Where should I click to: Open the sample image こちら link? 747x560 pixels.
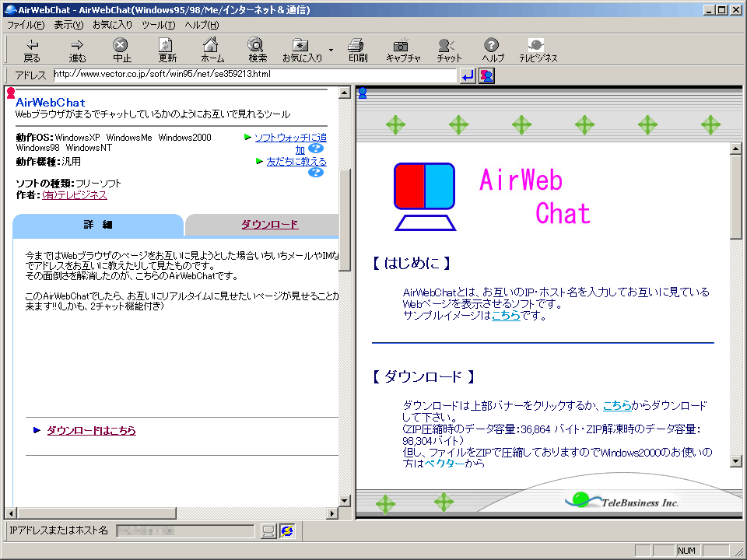tap(506, 315)
